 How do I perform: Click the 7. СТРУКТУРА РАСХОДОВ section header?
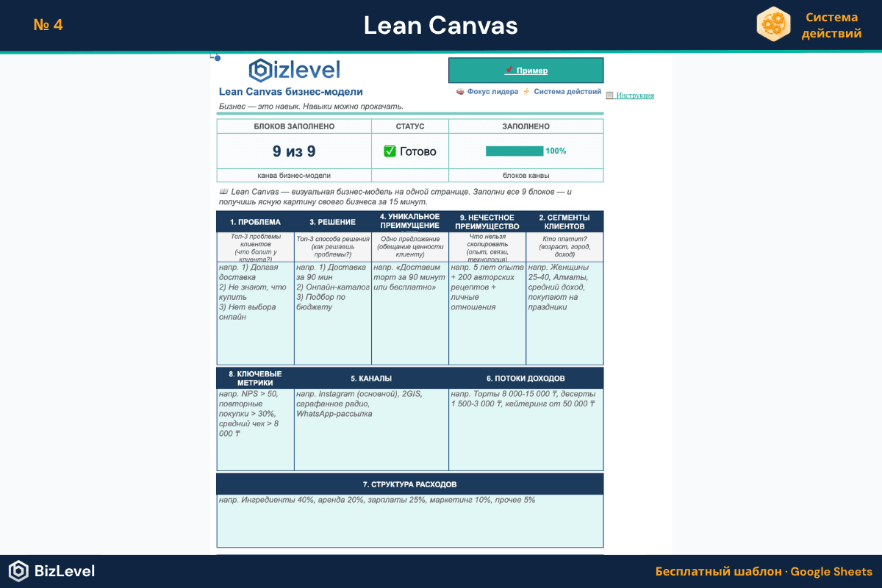tap(409, 483)
